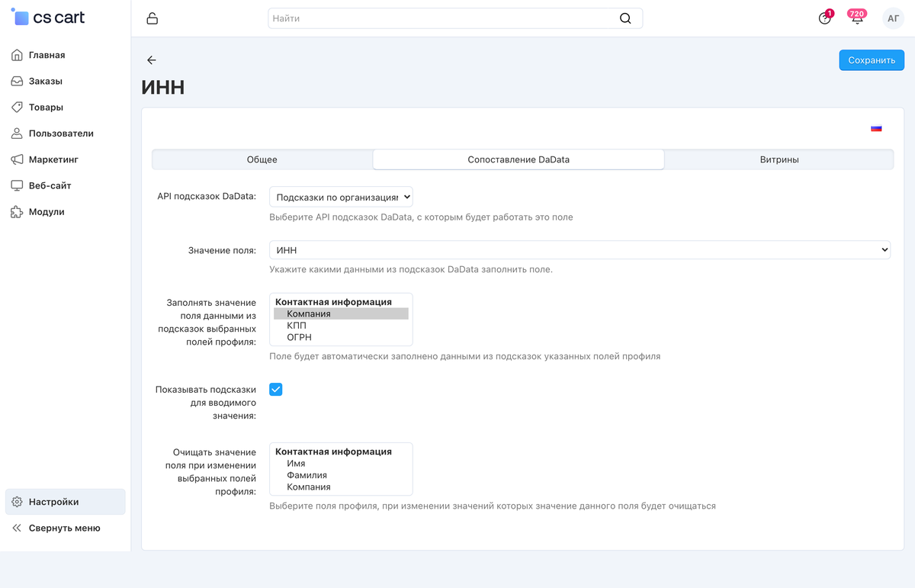Expand the Значение поля ИНН dropdown
The height and width of the screenshot is (588, 915).
click(579, 249)
